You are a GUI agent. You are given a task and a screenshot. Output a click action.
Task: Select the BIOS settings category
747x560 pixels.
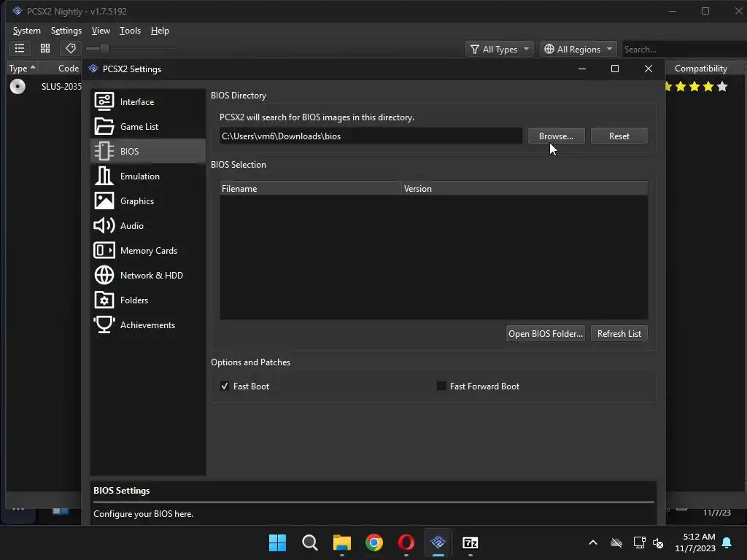[x=147, y=151]
